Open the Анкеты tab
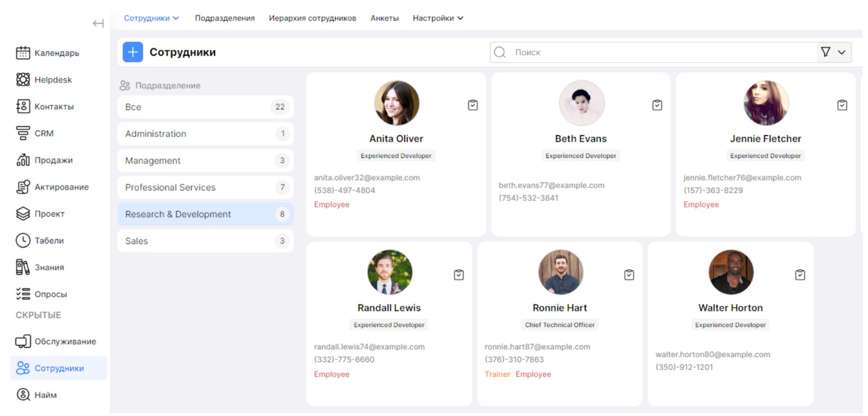Viewport: 868px width, 416px height. click(x=385, y=18)
